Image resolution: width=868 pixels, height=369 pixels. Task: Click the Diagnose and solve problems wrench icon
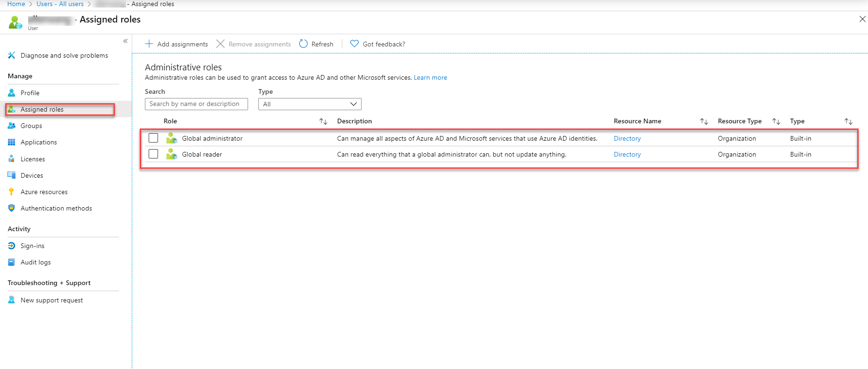pos(12,55)
